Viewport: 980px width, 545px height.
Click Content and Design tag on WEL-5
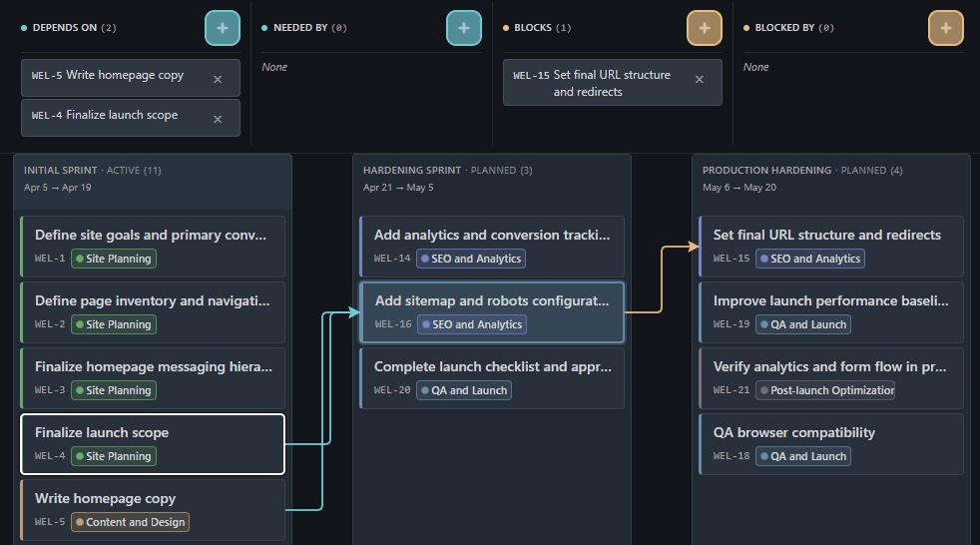click(x=130, y=522)
